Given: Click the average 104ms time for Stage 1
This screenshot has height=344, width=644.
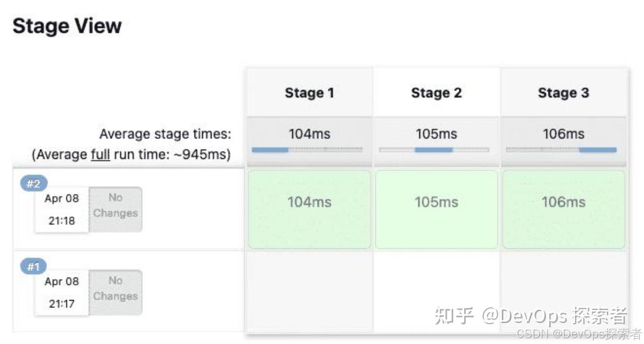Looking at the screenshot, I should (309, 134).
